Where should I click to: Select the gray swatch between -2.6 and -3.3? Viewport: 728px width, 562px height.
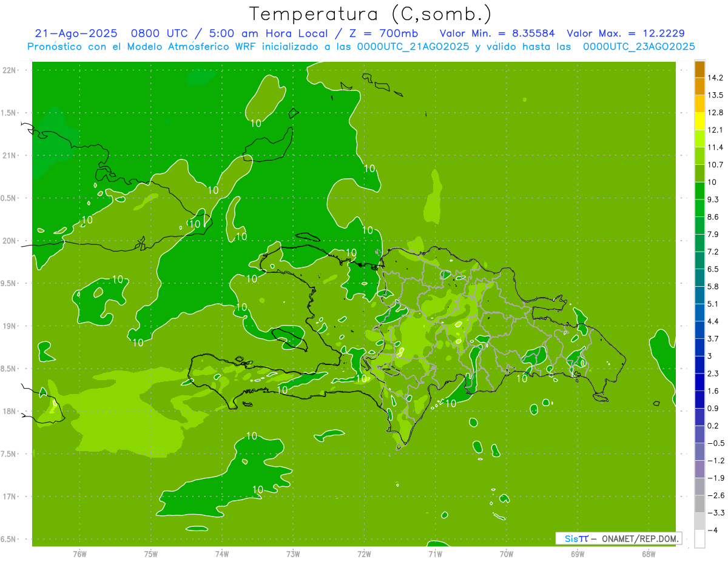pos(699,504)
